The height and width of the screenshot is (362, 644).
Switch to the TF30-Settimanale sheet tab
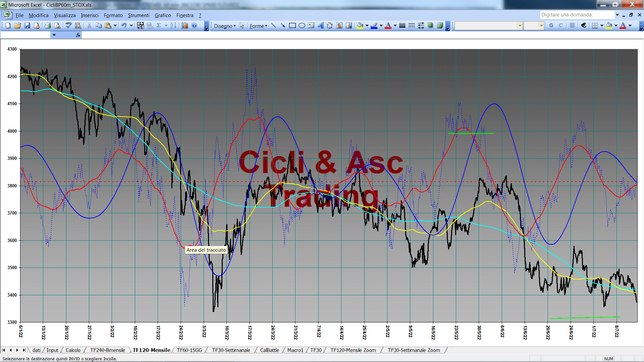click(231, 350)
